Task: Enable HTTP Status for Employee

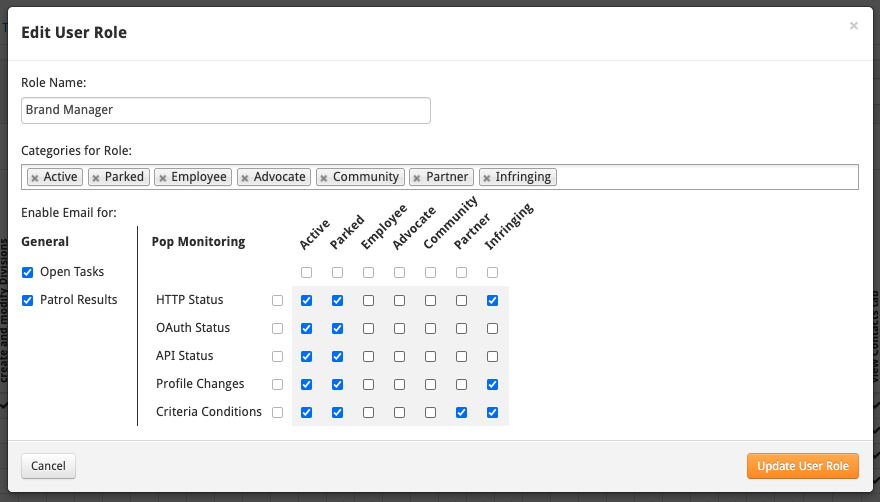Action: coord(369,300)
